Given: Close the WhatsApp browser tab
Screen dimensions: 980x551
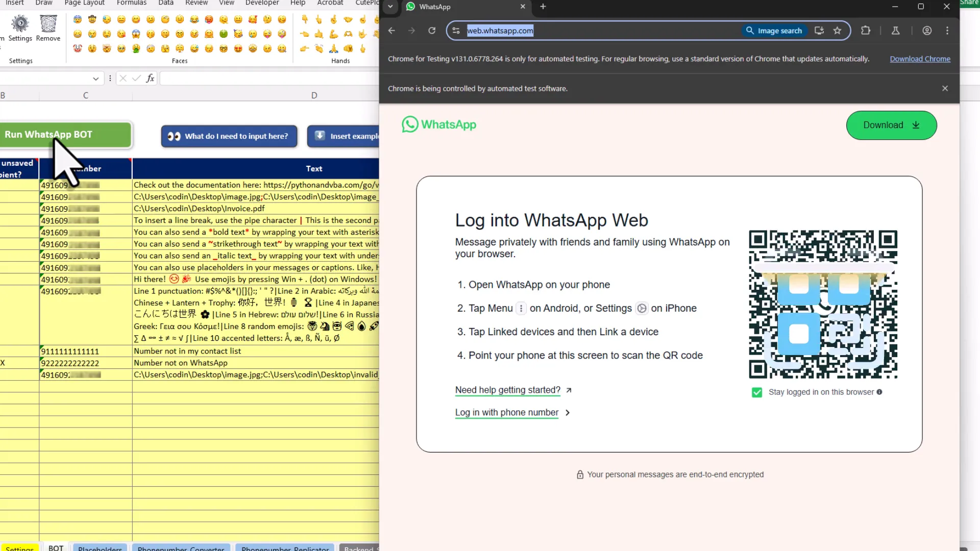Looking at the screenshot, I should point(523,7).
